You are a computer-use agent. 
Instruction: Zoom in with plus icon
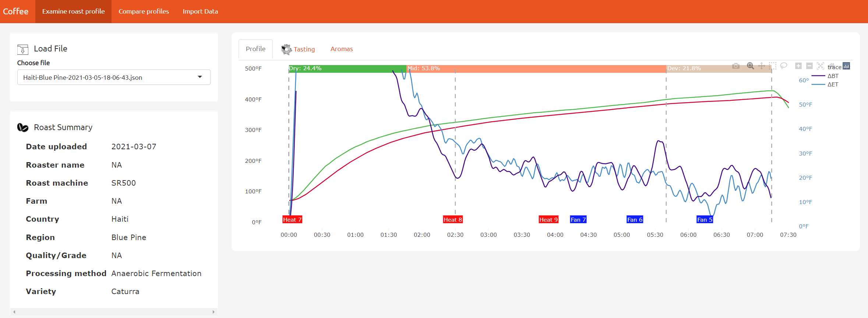pyautogui.click(x=798, y=66)
